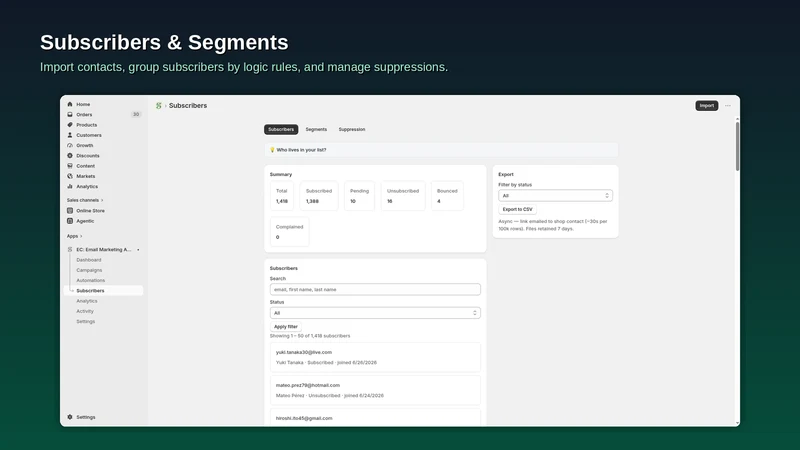Click the Settings gear icon at bottom
Screen dimensions: 800x450
tap(70, 417)
